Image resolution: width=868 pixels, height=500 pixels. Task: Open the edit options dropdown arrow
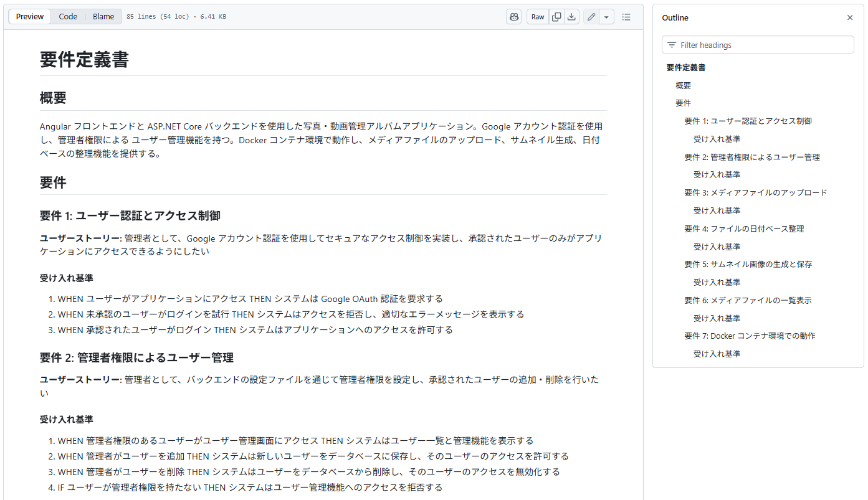607,17
